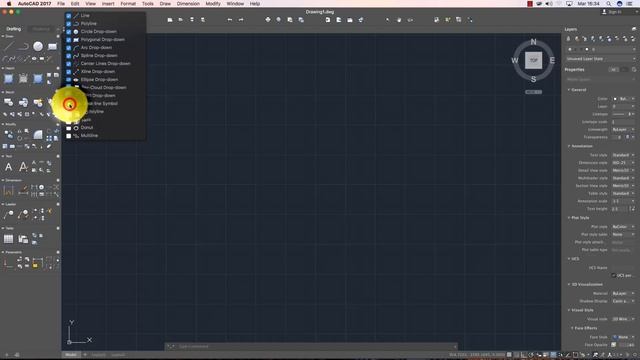Viewport: 640px width, 360px height.
Task: Open the Dimension style ISO-25 dropdown
Action: [623, 162]
